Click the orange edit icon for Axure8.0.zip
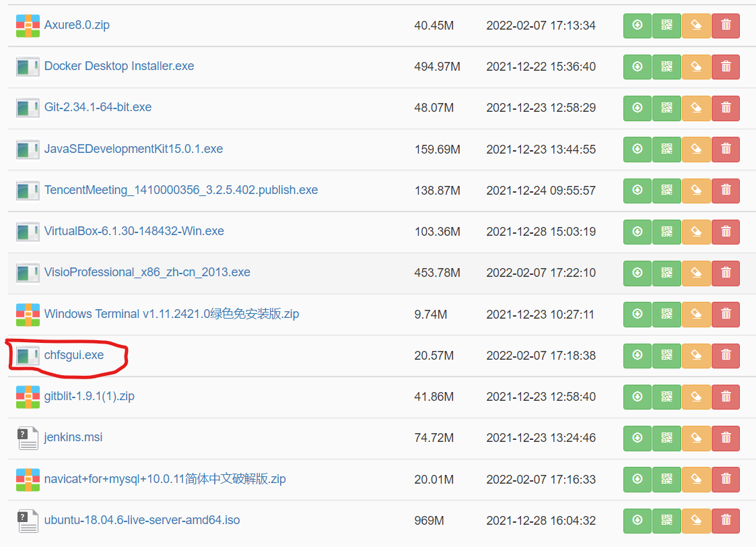The width and height of the screenshot is (756, 547). pyautogui.click(x=696, y=26)
